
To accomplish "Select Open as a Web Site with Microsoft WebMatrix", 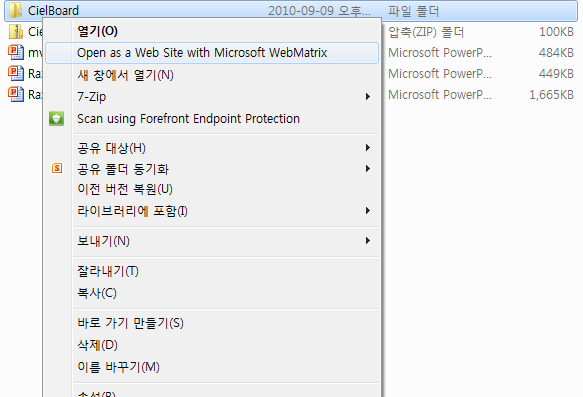I will pos(212,53).
